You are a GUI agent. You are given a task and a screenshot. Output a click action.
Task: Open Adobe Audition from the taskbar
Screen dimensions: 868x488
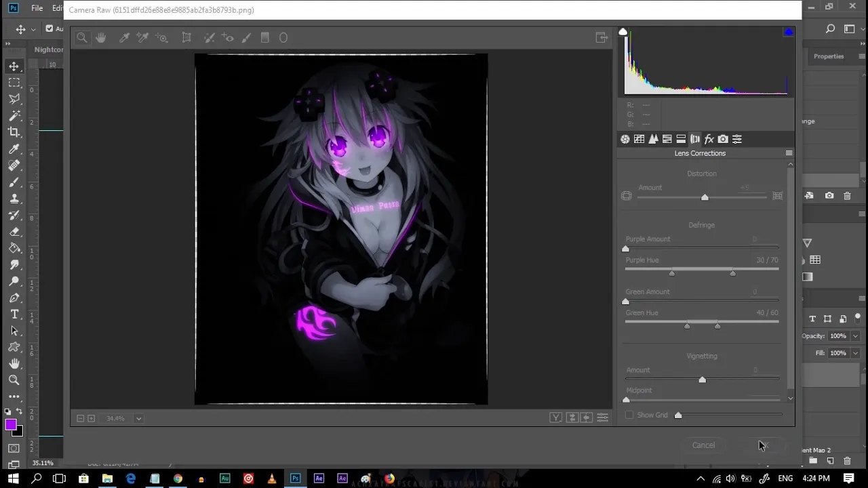pyautogui.click(x=224, y=479)
